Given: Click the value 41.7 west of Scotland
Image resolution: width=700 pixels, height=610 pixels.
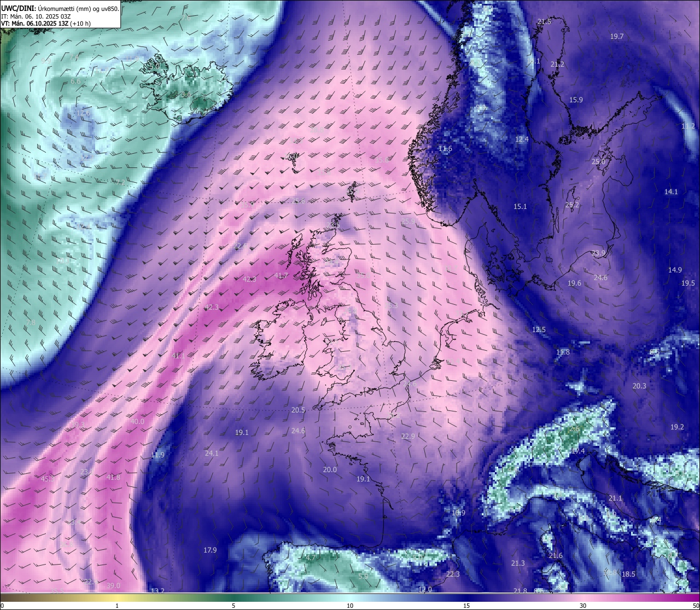Looking at the screenshot, I should coord(281,275).
